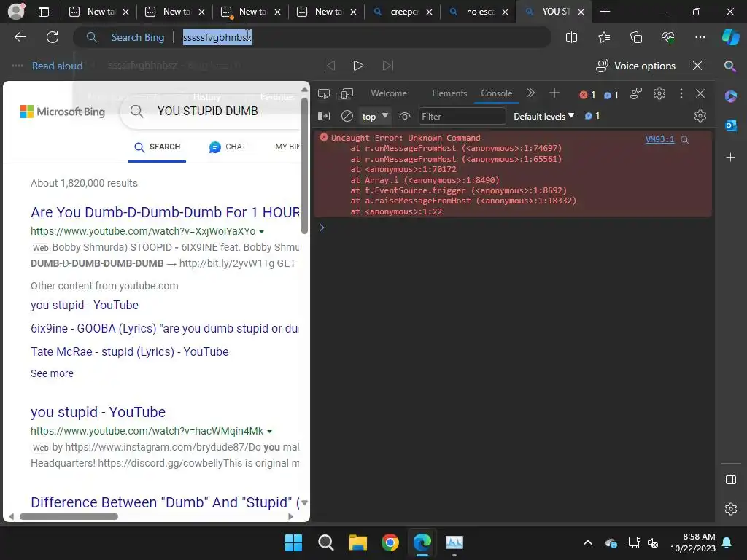747x560 pixels.
Task: Clear the console
Action: point(347,116)
